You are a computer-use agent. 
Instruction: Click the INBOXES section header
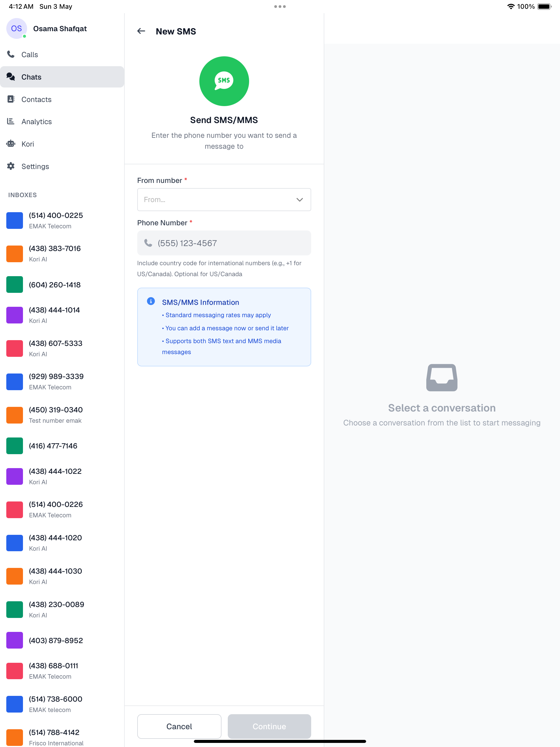22,195
